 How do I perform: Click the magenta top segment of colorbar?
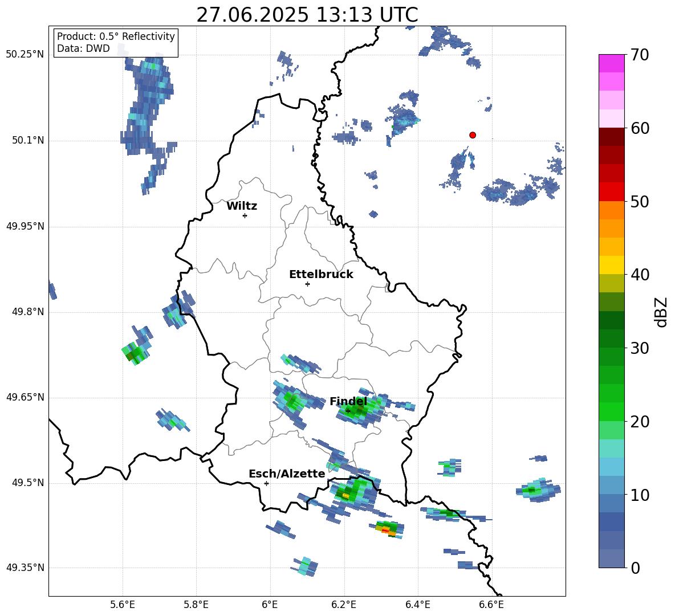[611, 63]
